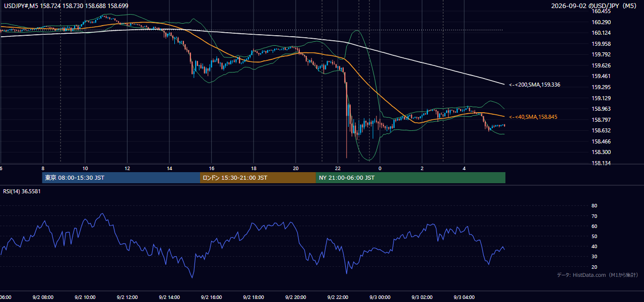Click price axis value 158.963

(x=601, y=109)
